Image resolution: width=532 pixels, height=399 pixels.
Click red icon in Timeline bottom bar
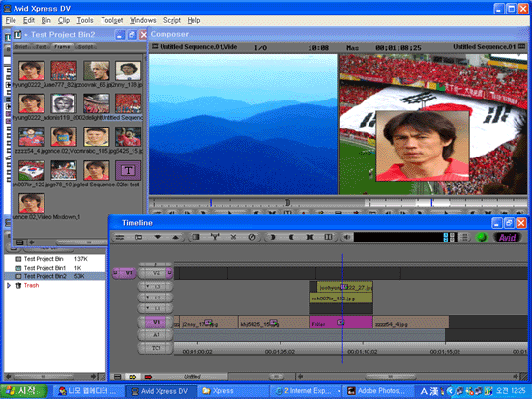click(x=148, y=377)
